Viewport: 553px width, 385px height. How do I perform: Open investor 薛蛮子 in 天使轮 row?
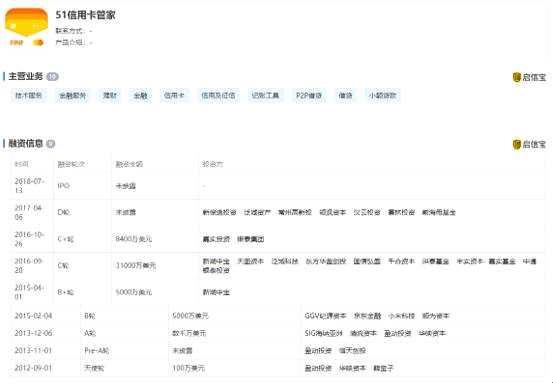tap(383, 368)
